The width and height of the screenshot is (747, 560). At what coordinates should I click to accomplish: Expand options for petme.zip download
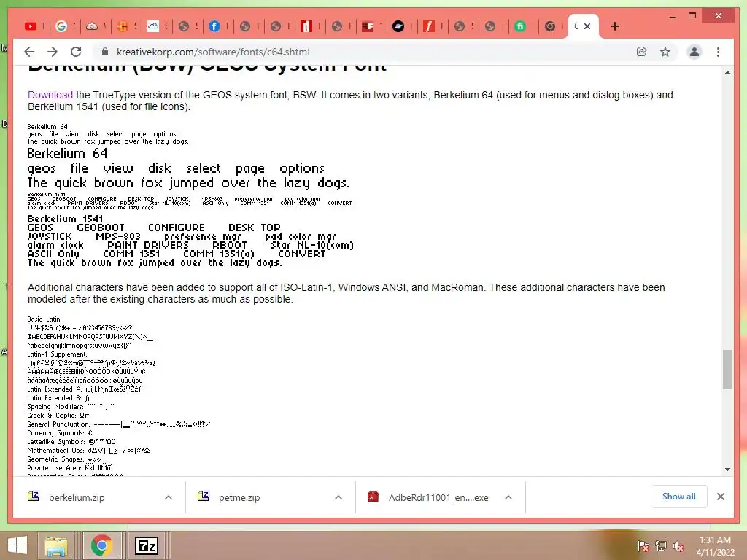338,497
